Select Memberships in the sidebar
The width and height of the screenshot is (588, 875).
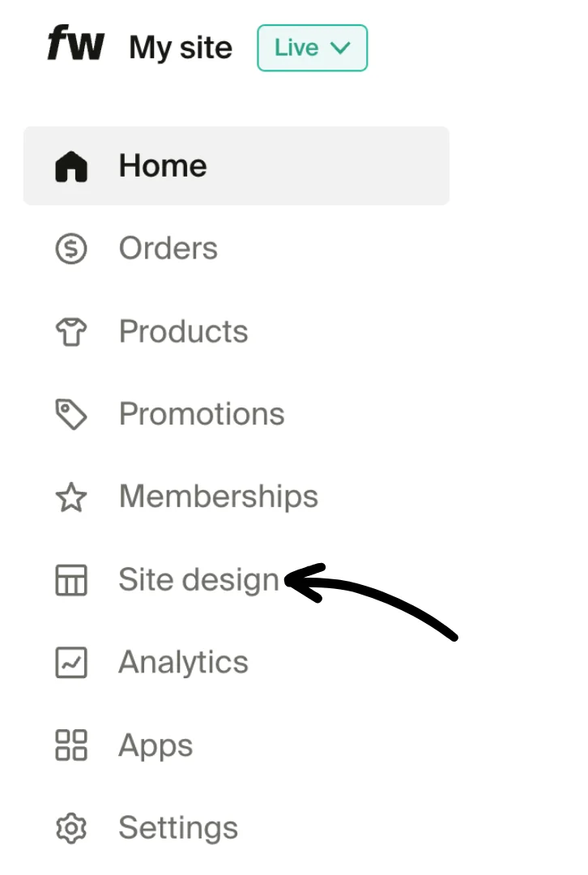(x=218, y=497)
